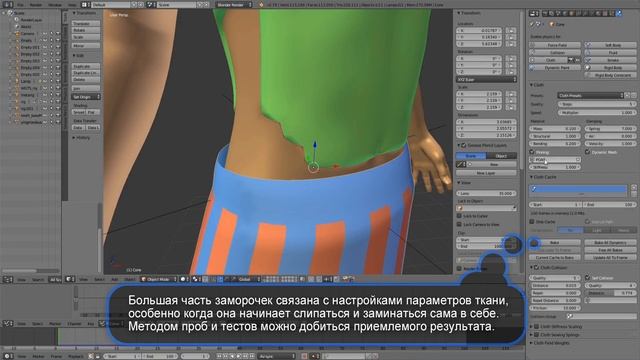Click the grease pencil draw icon
640x360 pixels.
[460, 164]
